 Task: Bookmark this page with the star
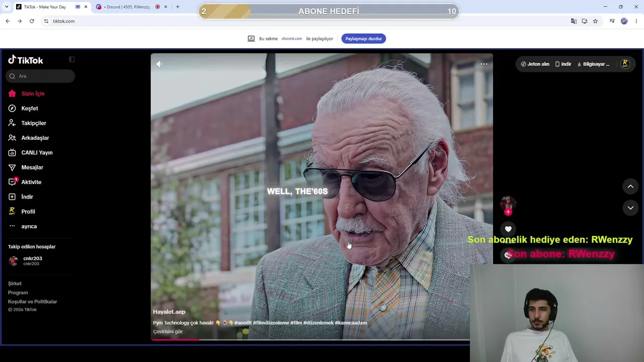point(595,21)
